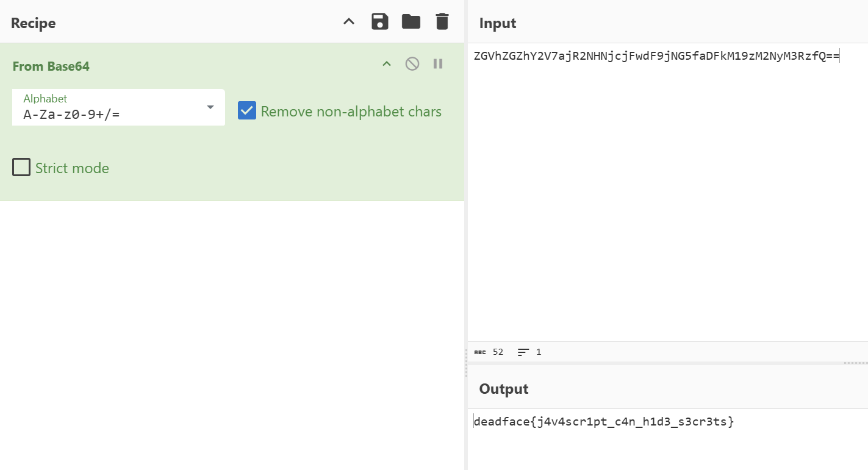Toggle Remove non-alphabet chars checkbox
The height and width of the screenshot is (470, 868).
247,111
